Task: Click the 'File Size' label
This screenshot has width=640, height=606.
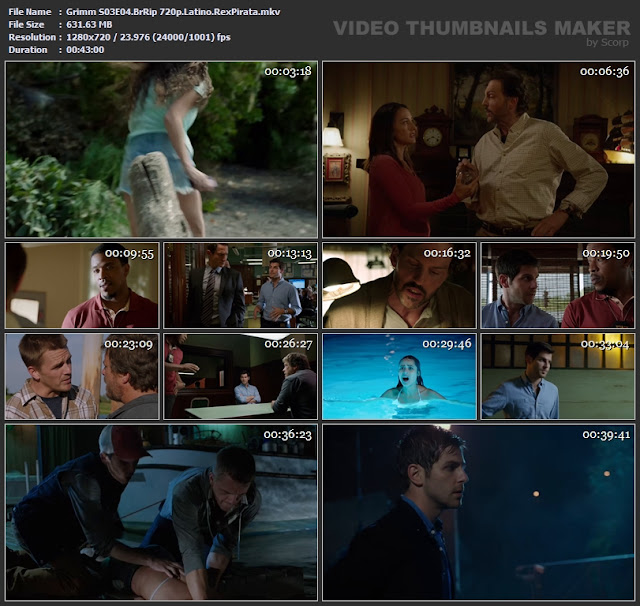Action: click(26, 24)
